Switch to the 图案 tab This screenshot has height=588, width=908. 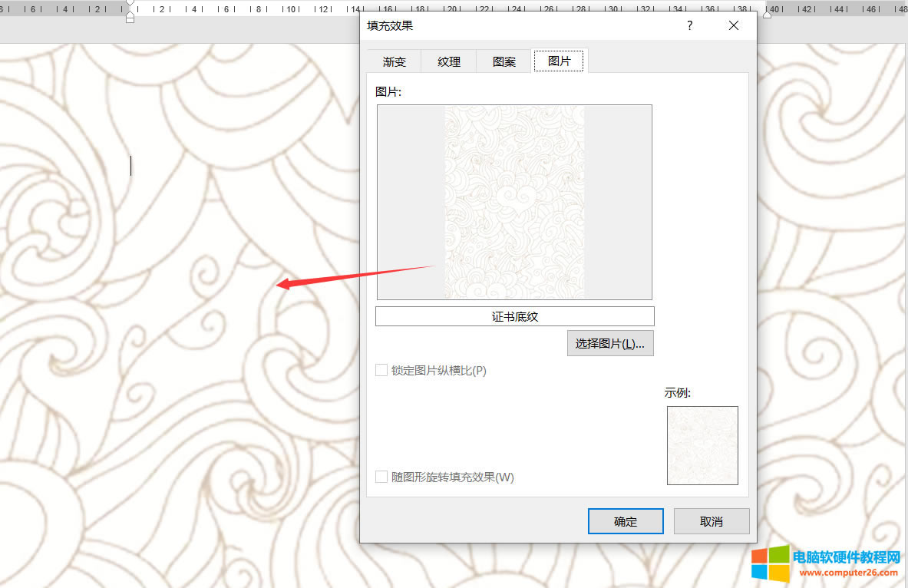[504, 61]
